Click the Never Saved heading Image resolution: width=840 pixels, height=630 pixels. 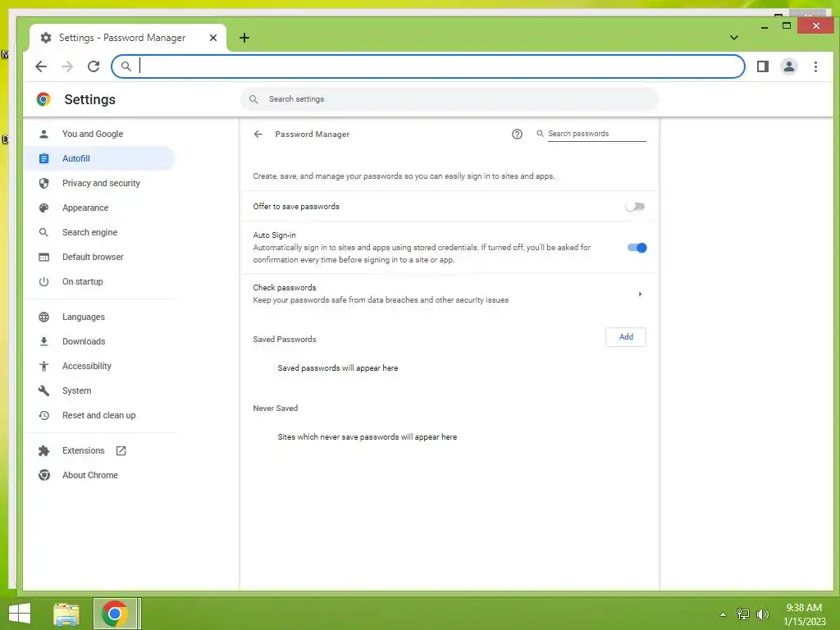276,409
